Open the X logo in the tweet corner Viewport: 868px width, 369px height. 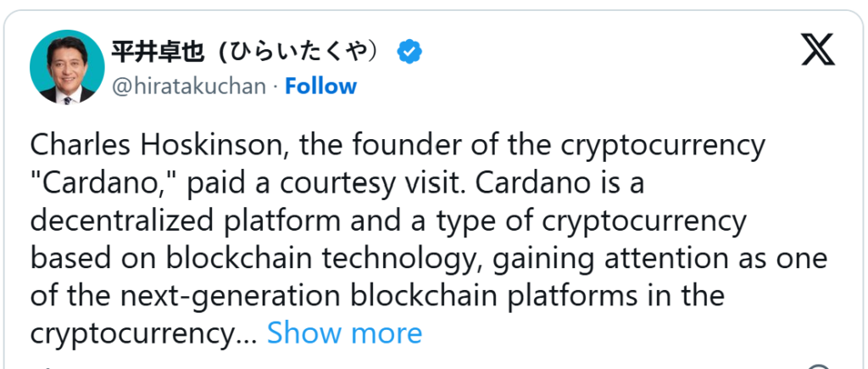[817, 52]
